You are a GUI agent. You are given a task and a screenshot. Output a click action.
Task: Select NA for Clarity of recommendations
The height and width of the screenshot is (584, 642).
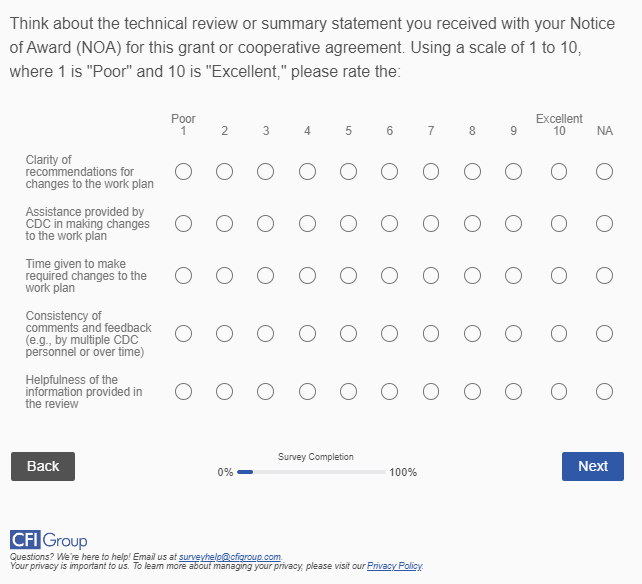click(604, 172)
